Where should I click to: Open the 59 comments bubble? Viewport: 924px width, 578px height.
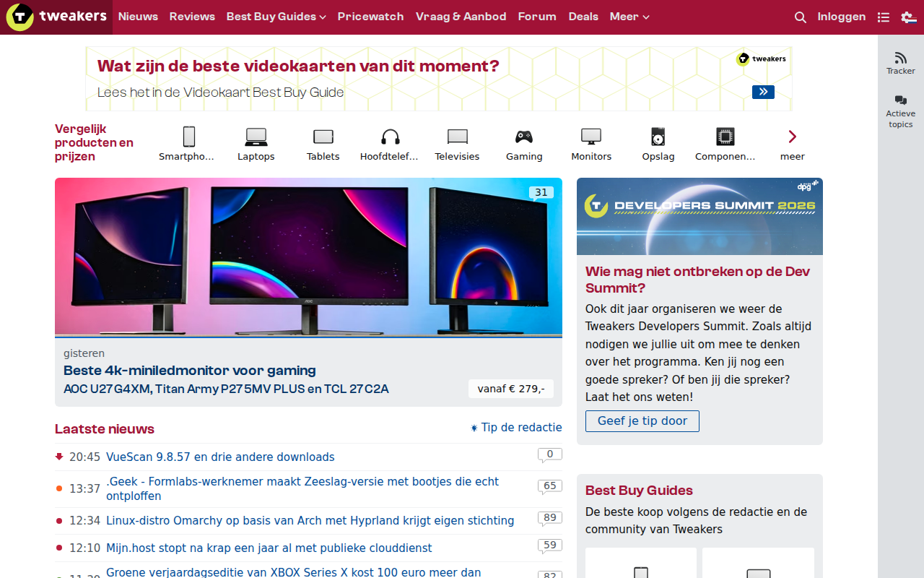(x=550, y=546)
